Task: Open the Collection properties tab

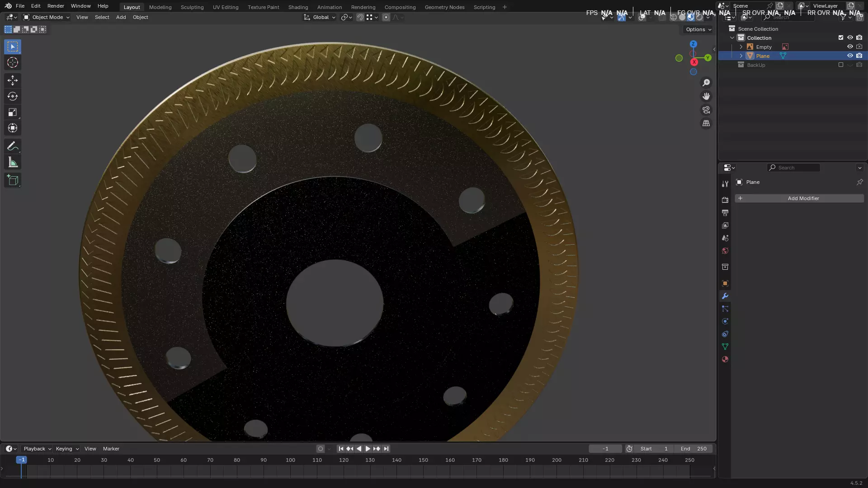Action: point(725,267)
